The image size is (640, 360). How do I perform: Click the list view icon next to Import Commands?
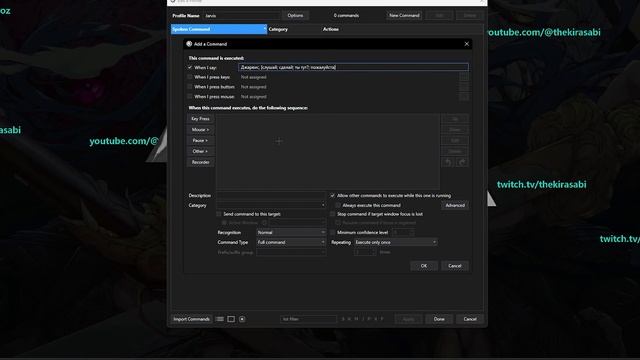click(x=220, y=319)
